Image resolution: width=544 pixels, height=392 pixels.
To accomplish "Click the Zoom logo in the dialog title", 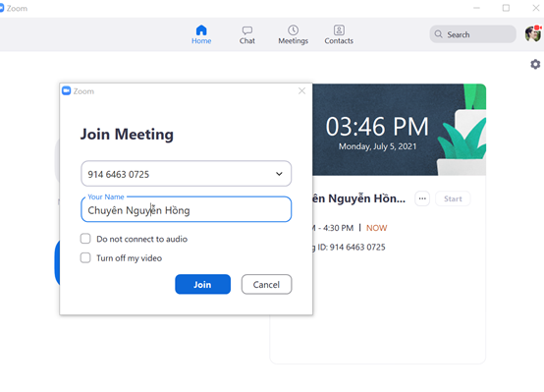I will 66,91.
